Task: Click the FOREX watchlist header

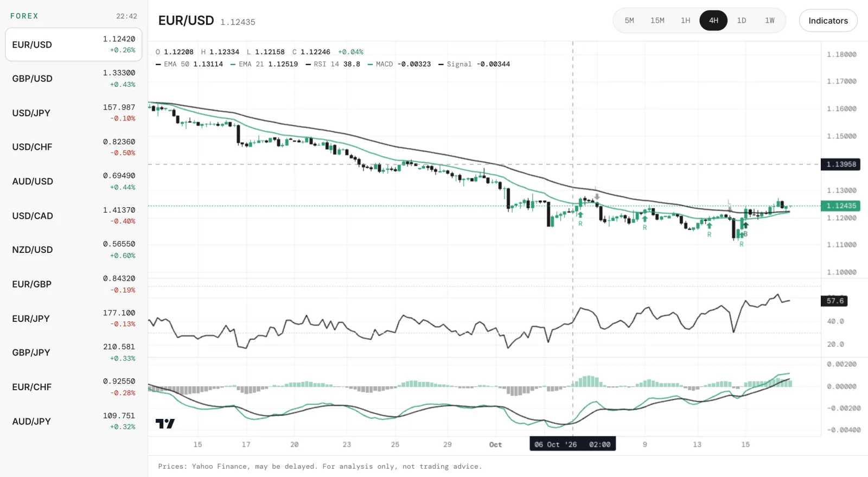Action: point(24,16)
